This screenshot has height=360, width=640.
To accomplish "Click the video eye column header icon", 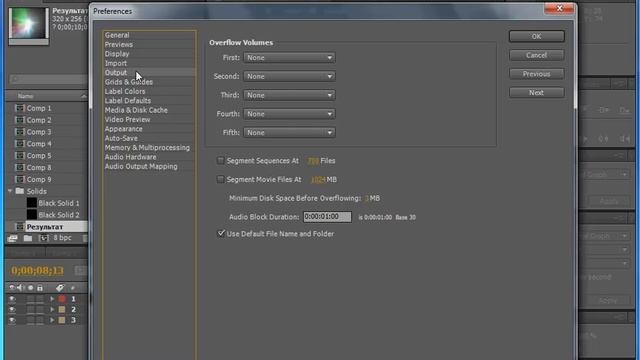I will tap(12, 288).
